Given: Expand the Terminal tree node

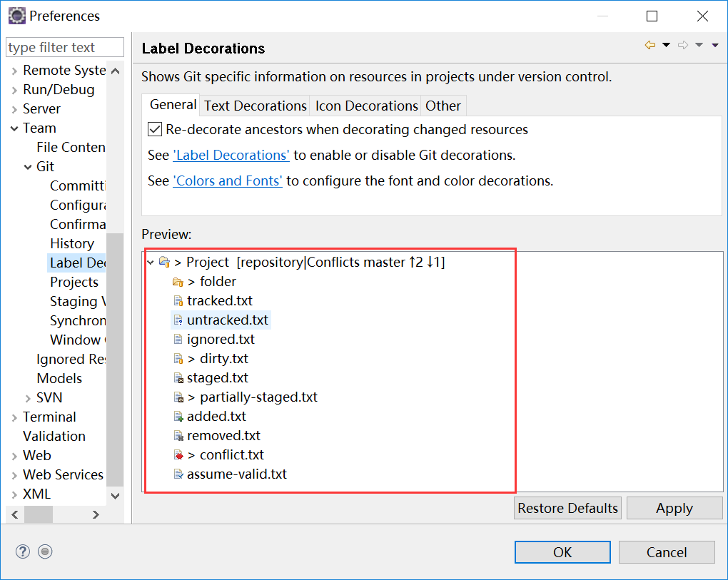Looking at the screenshot, I should pyautogui.click(x=14, y=417).
